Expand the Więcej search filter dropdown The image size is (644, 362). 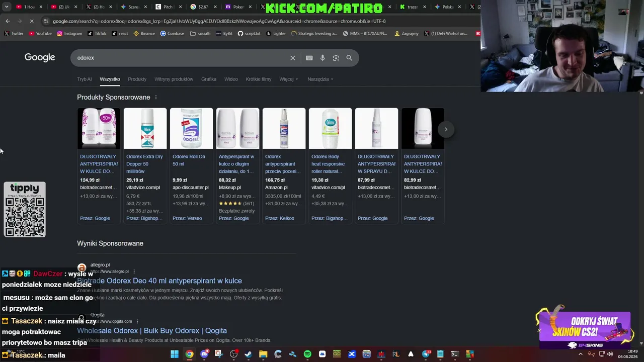(289, 79)
